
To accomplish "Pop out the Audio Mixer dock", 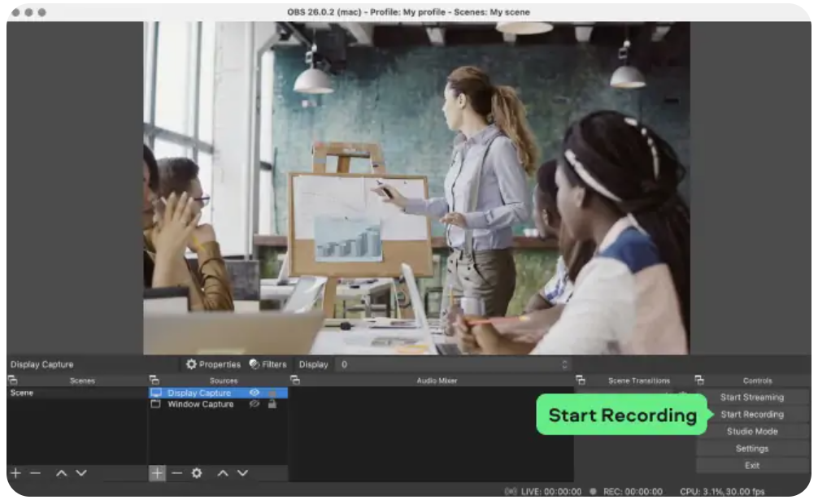I will (x=294, y=380).
